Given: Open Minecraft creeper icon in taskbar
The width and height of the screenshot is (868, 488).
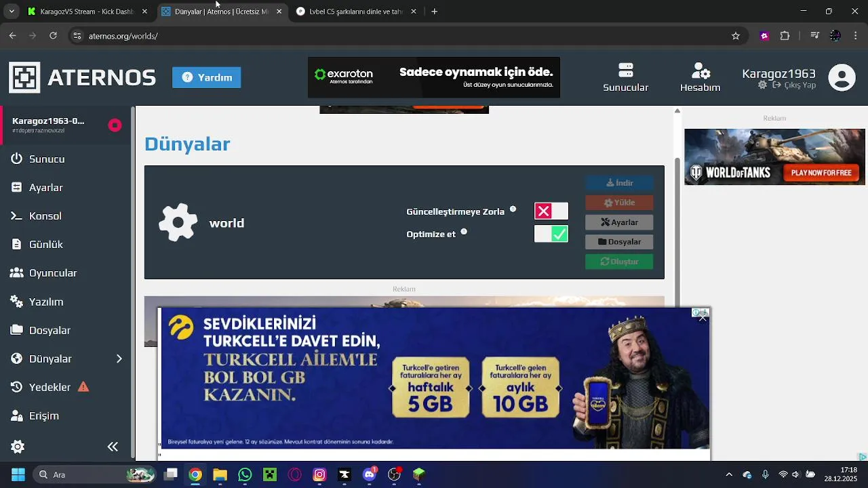Looking at the screenshot, I should point(270,474).
